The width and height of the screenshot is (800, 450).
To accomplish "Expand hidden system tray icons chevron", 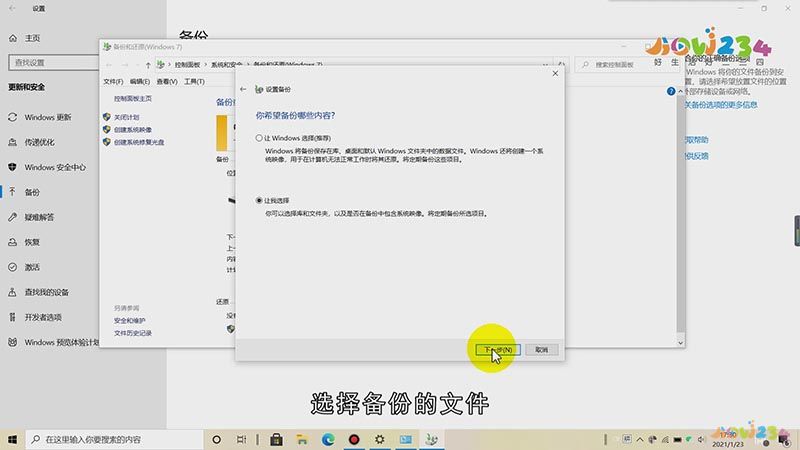I will point(640,439).
